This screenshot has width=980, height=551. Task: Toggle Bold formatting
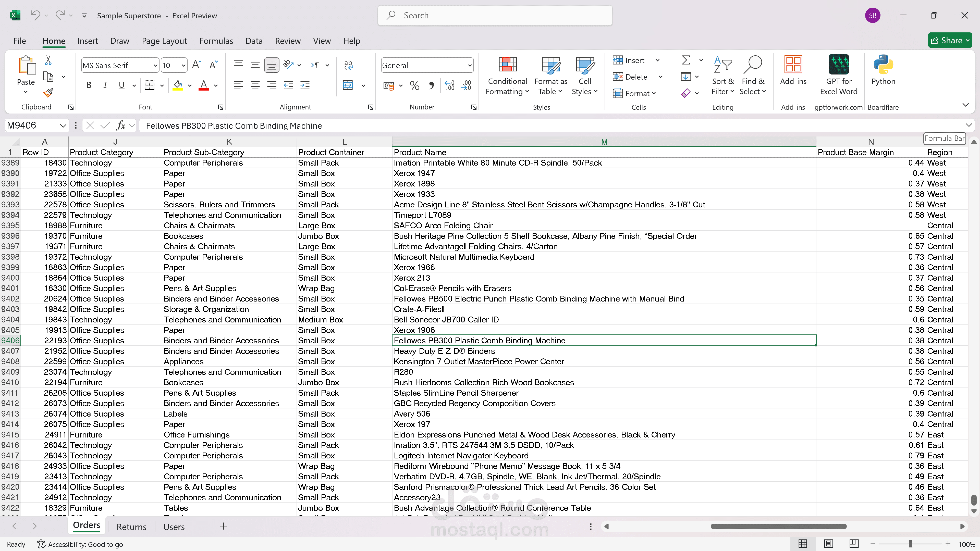pyautogui.click(x=89, y=85)
